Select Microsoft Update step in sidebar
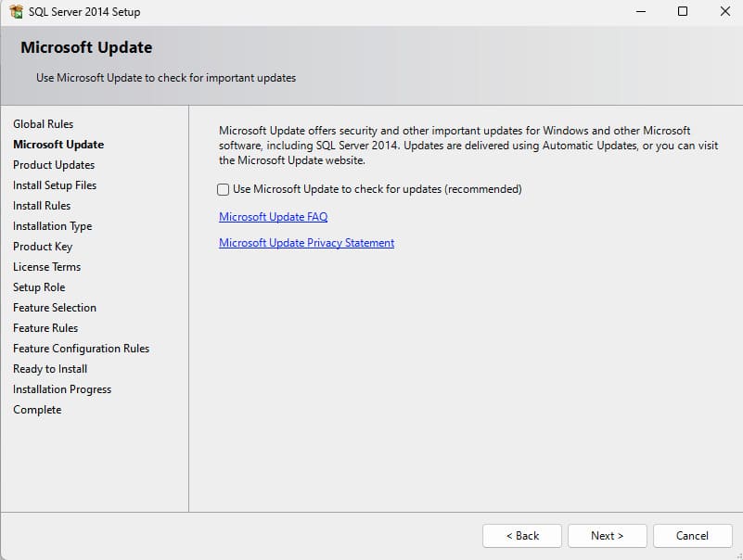The height and width of the screenshot is (560, 743). pyautogui.click(x=58, y=145)
